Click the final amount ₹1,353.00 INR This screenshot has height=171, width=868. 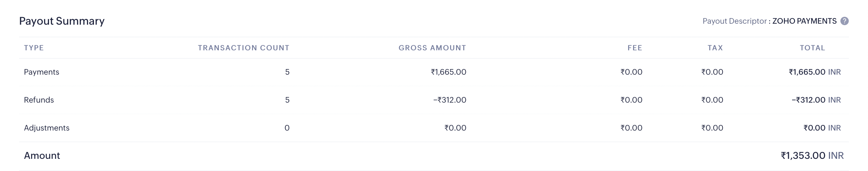[x=812, y=156]
